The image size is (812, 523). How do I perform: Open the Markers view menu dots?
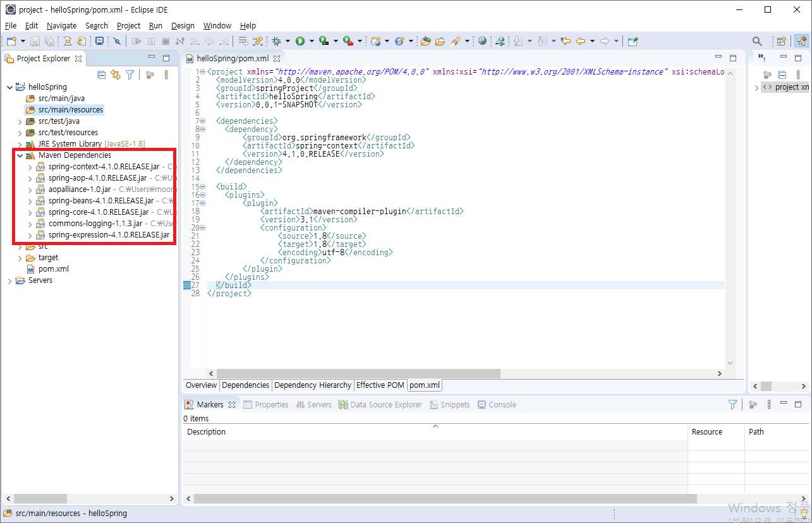(768, 404)
